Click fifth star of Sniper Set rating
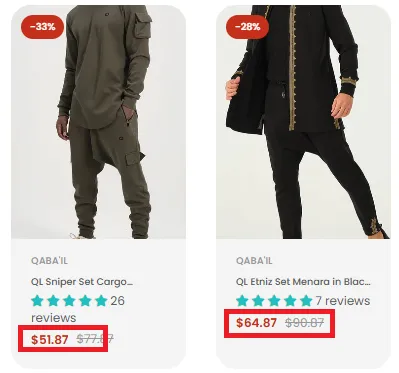The image size is (399, 373). tap(101, 301)
